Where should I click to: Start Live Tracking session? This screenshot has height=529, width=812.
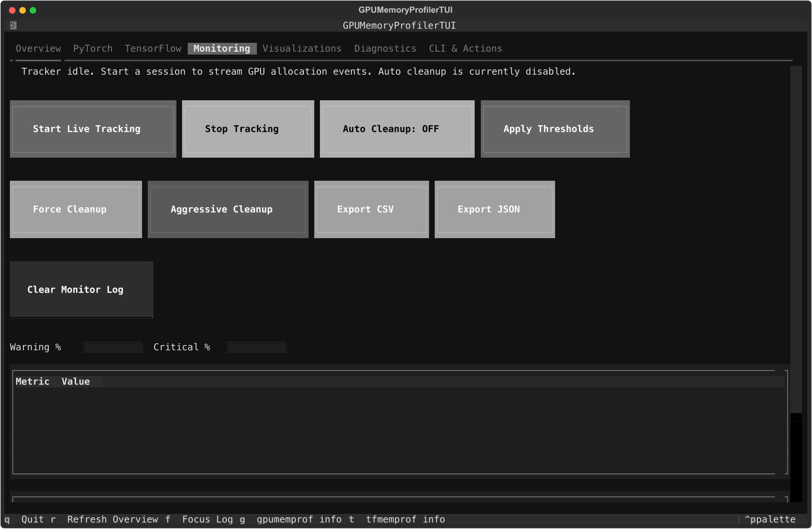pos(93,129)
